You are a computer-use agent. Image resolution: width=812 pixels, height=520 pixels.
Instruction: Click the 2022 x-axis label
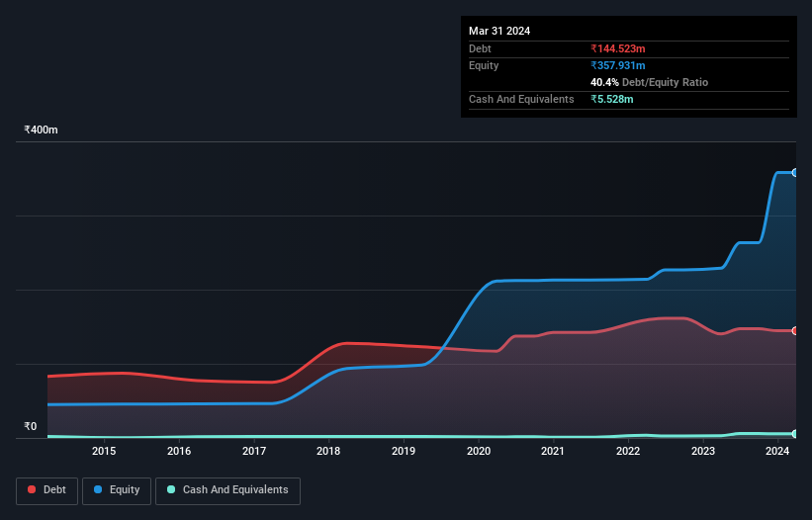(628, 451)
